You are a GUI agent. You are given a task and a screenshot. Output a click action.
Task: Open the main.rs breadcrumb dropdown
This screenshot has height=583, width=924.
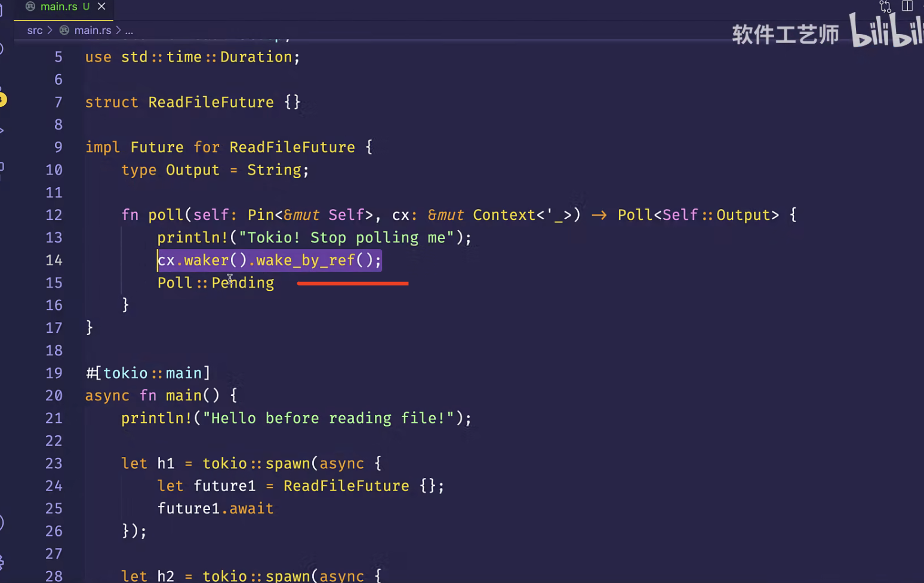93,30
